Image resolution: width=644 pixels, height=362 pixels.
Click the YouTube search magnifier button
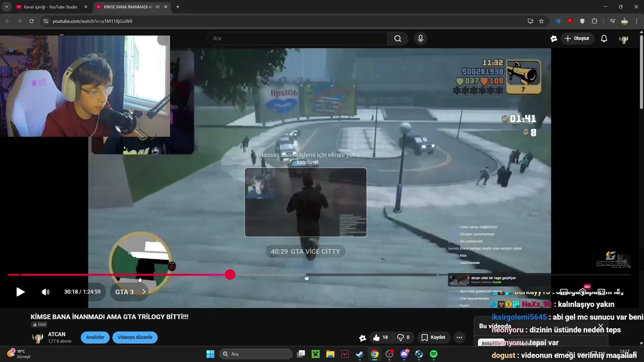[398, 39]
